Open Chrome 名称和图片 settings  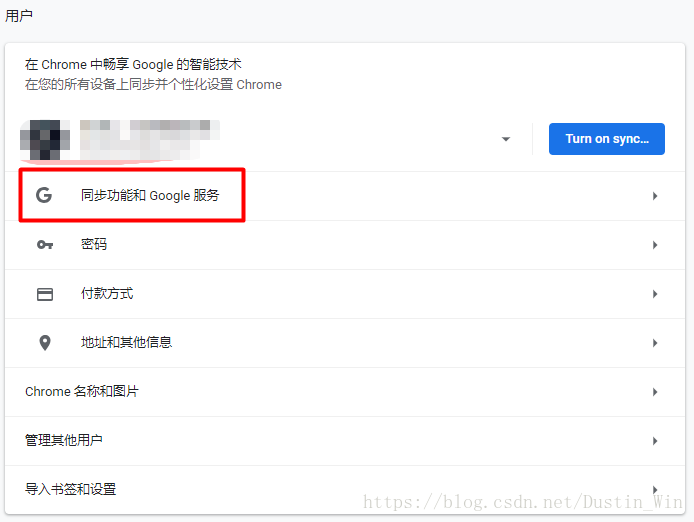345,392
